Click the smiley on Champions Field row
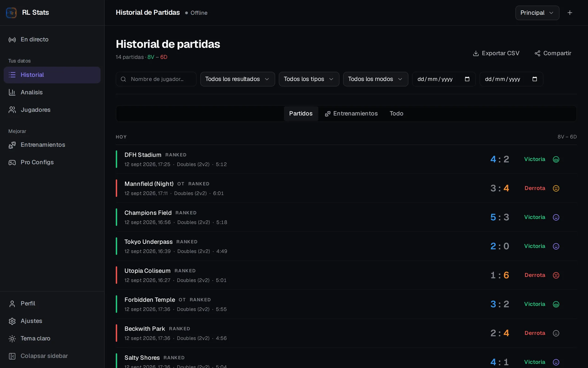 (556, 217)
